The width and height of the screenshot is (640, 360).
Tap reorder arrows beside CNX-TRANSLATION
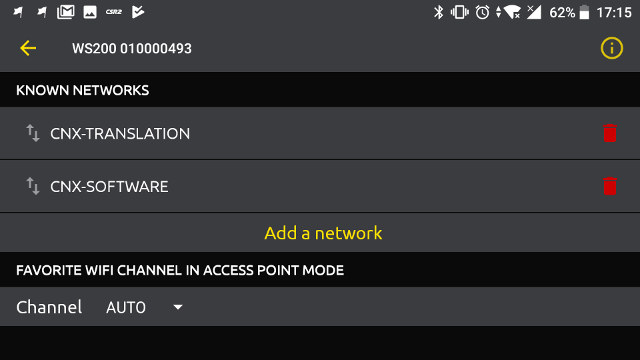(33, 133)
